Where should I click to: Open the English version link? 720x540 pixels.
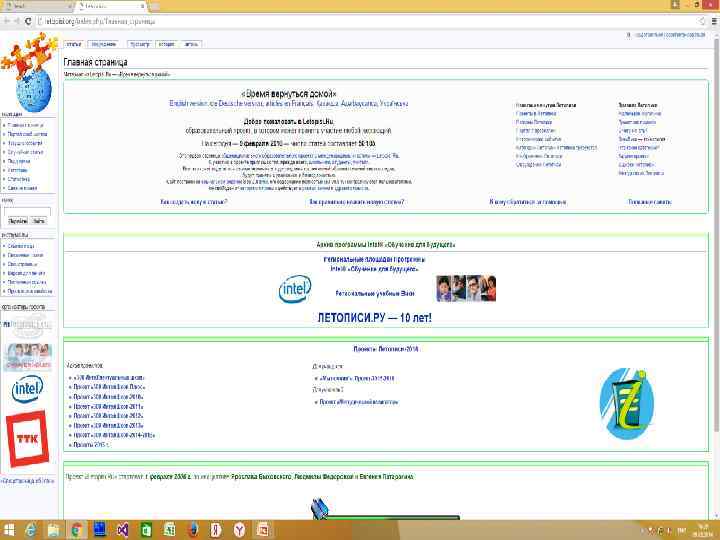click(188, 104)
